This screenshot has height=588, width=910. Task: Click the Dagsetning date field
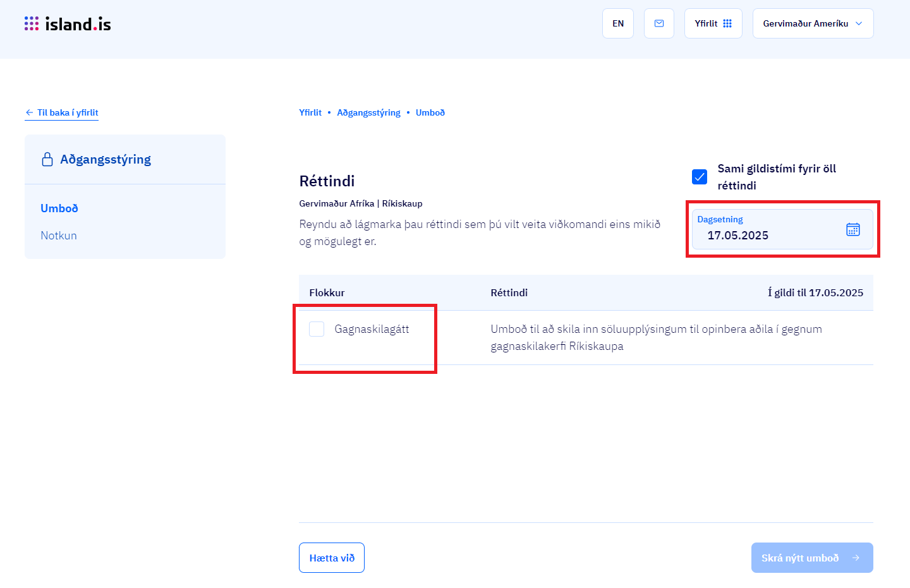782,229
